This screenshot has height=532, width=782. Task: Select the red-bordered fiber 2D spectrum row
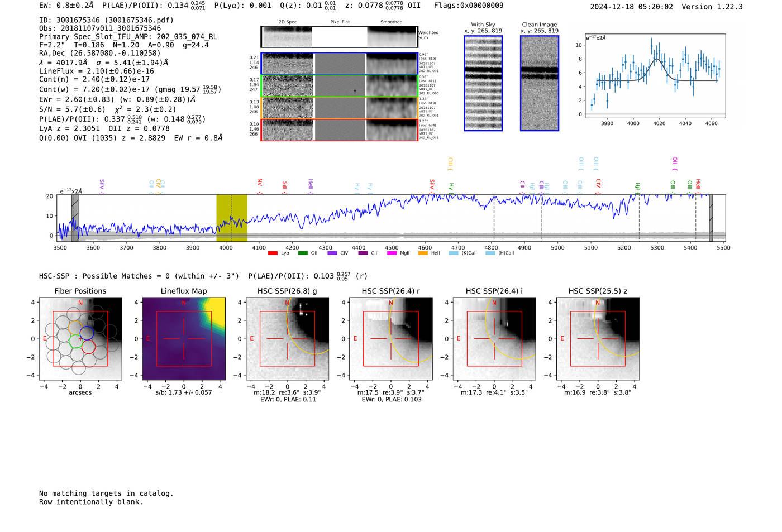(x=339, y=130)
